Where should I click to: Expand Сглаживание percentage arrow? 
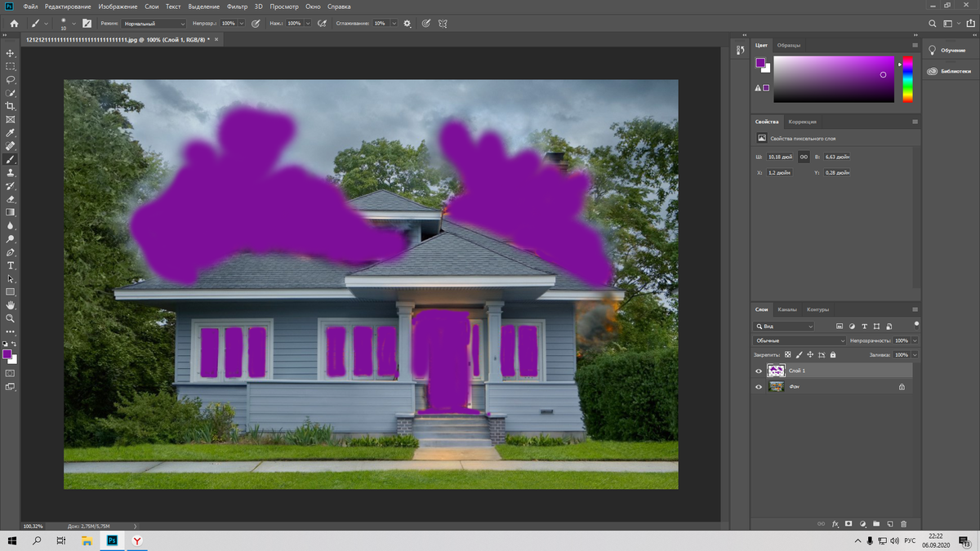[394, 24]
